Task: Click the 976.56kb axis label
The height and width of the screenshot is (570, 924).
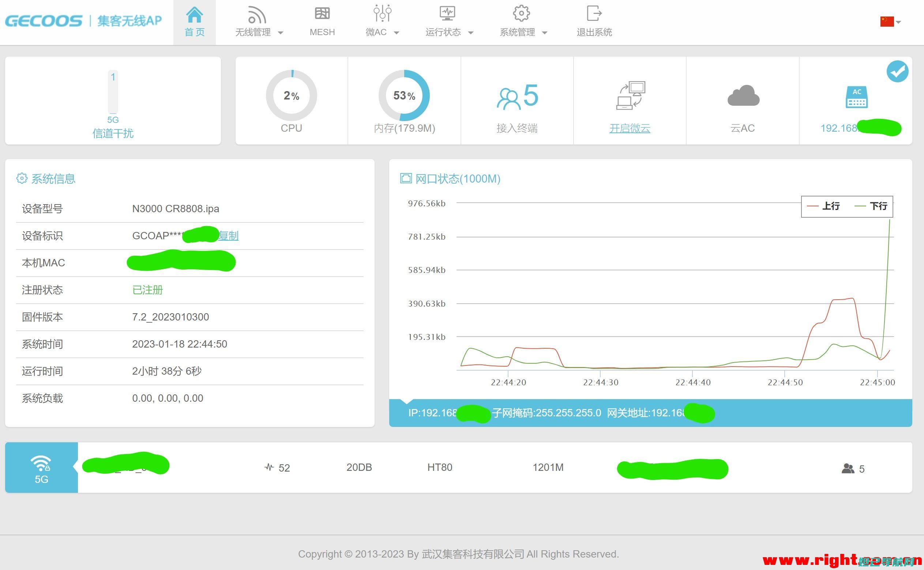Action: tap(427, 203)
